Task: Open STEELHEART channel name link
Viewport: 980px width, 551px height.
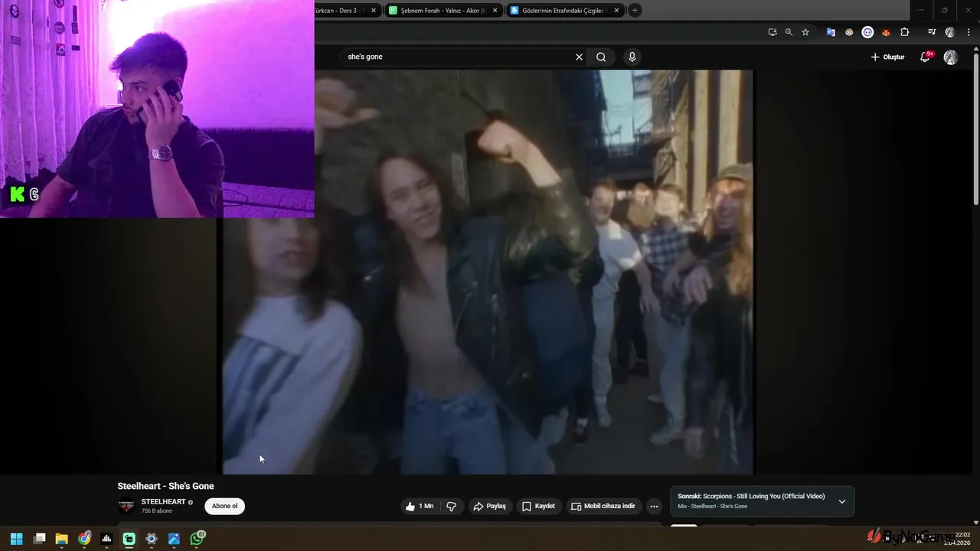Action: click(x=163, y=502)
